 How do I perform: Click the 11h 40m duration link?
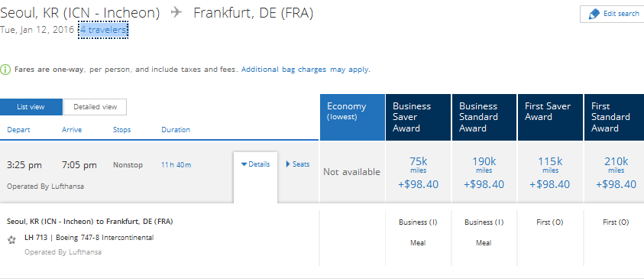(176, 165)
